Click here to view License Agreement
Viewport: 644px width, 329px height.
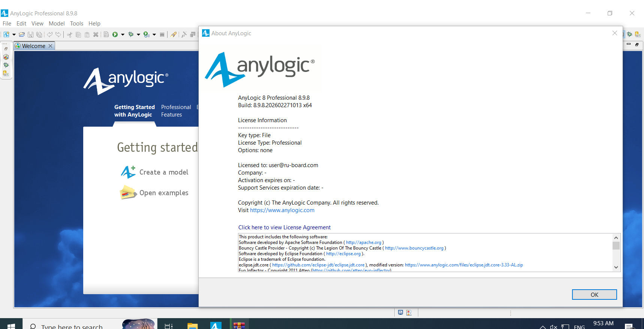(x=285, y=227)
